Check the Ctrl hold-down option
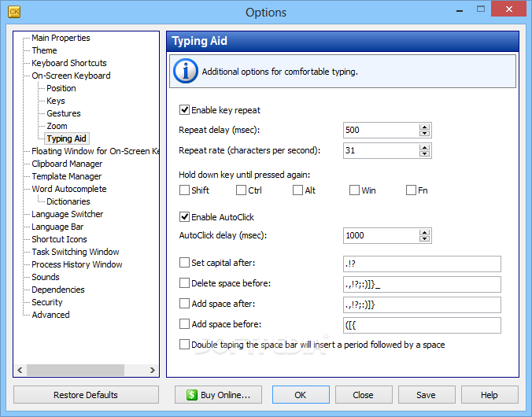The image size is (532, 417). [x=241, y=190]
